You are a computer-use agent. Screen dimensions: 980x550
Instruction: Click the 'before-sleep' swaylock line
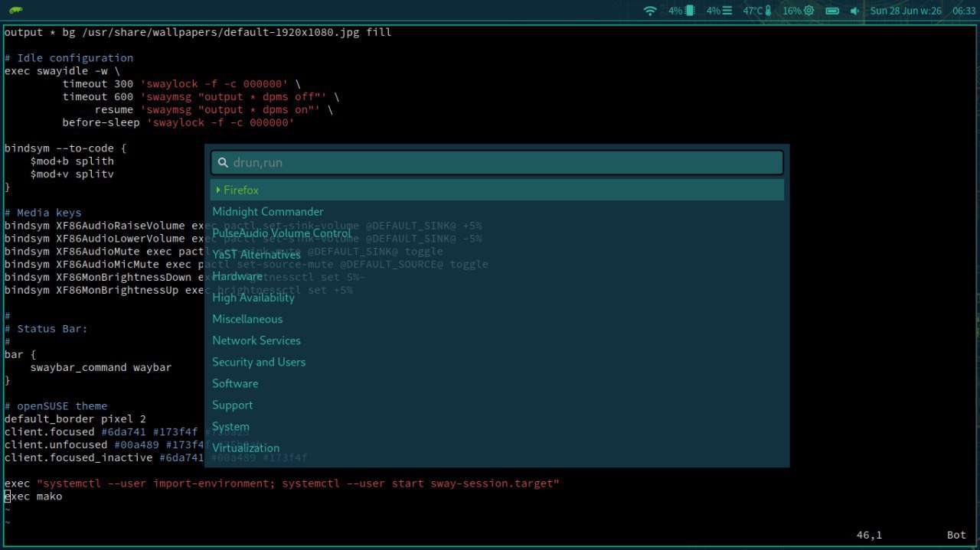(178, 122)
